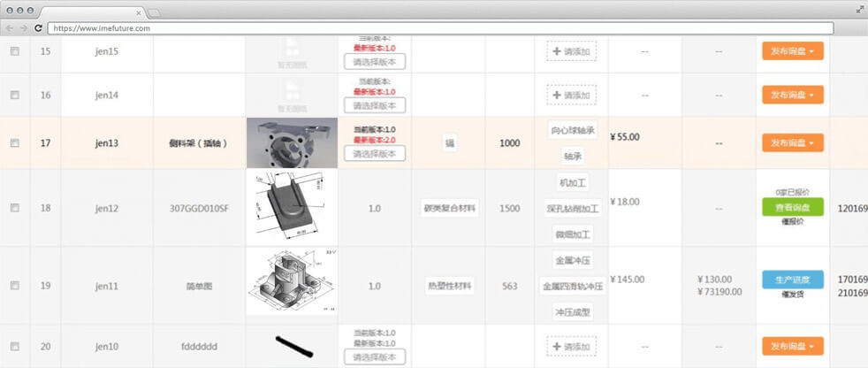Click the 深孔钻削加工 process tag

(x=573, y=209)
